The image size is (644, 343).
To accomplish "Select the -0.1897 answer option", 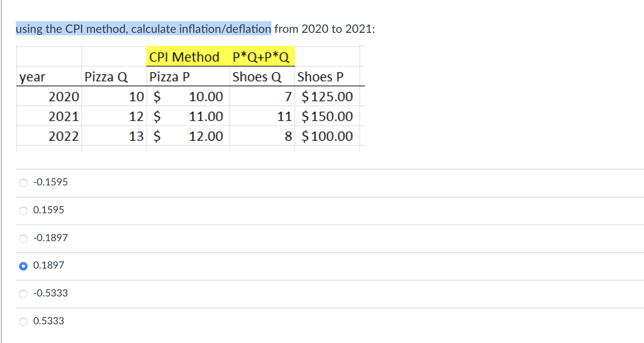I will click(23, 238).
